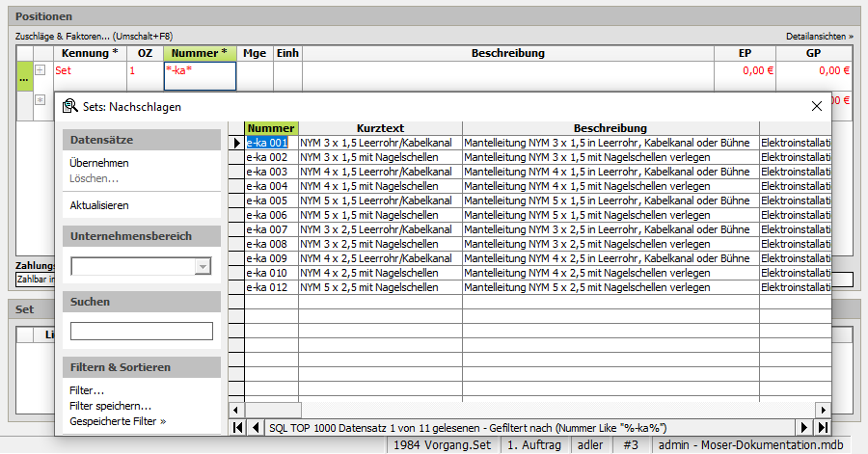Screen dimensions: 868x454
Task: Open the Unternehmensbereich dropdown
Action: [x=203, y=267]
